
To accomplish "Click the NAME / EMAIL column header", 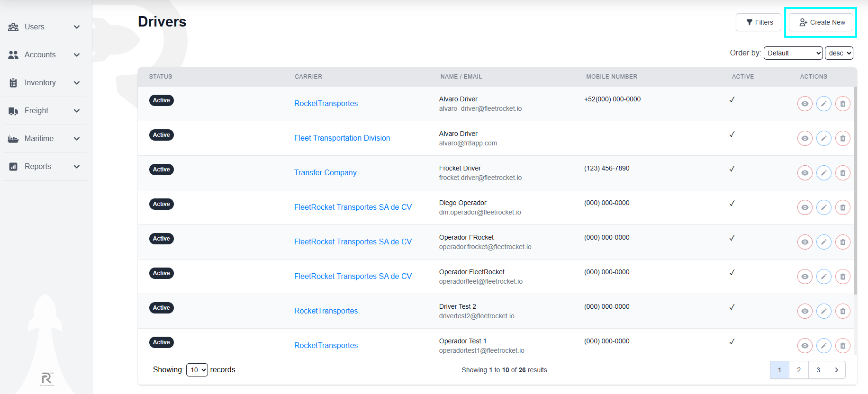I will coord(461,77).
